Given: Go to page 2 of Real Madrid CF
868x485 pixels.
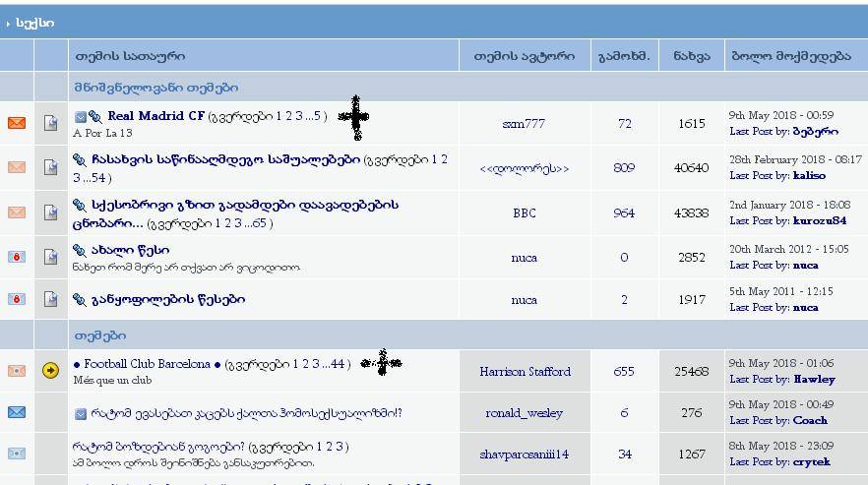Looking at the screenshot, I should point(289,116).
